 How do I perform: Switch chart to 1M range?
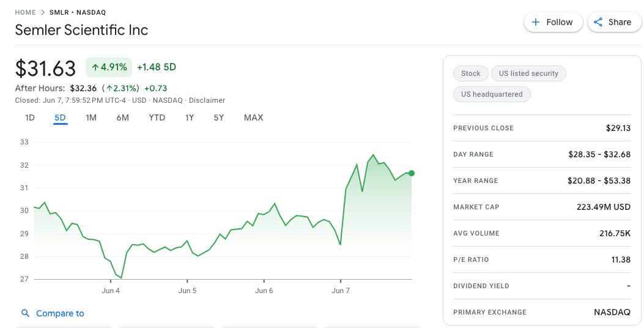click(x=91, y=117)
